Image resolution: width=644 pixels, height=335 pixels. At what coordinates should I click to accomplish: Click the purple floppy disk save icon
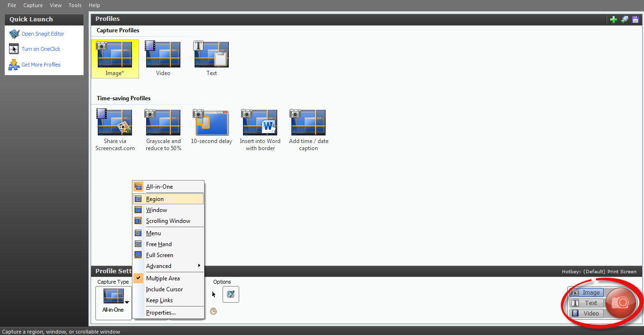(x=635, y=19)
